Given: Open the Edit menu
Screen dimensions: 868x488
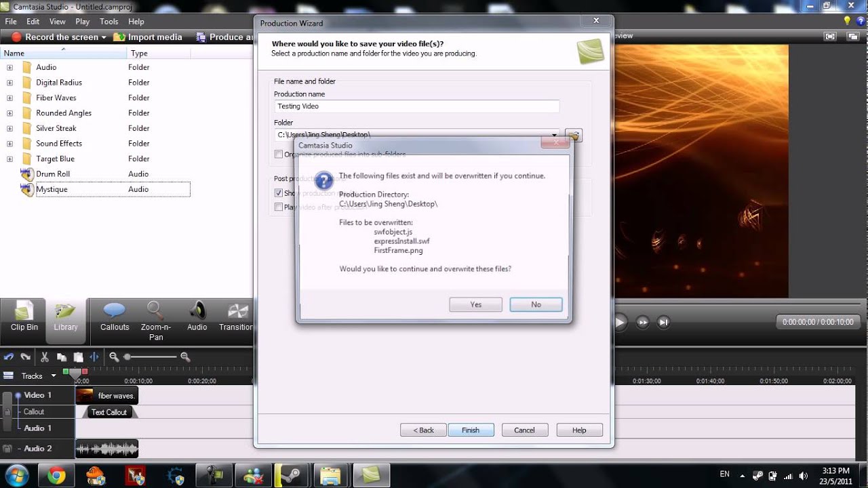Looking at the screenshot, I should pos(33,22).
